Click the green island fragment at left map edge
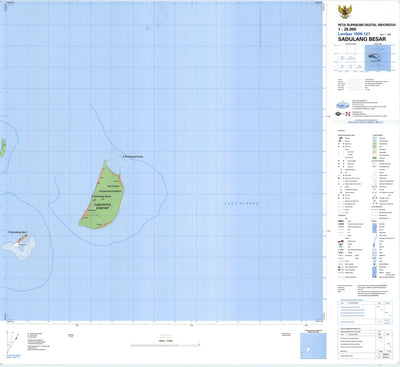400x367 pixels. (x=3, y=148)
